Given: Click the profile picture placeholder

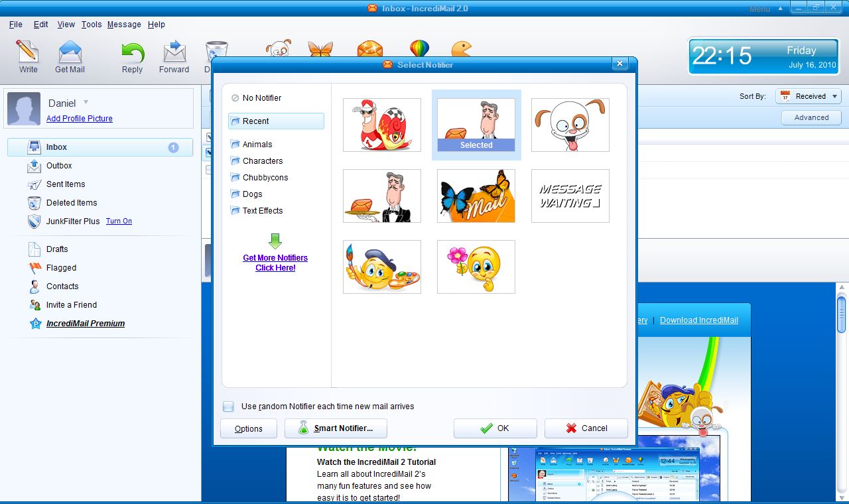Looking at the screenshot, I should click(24, 109).
